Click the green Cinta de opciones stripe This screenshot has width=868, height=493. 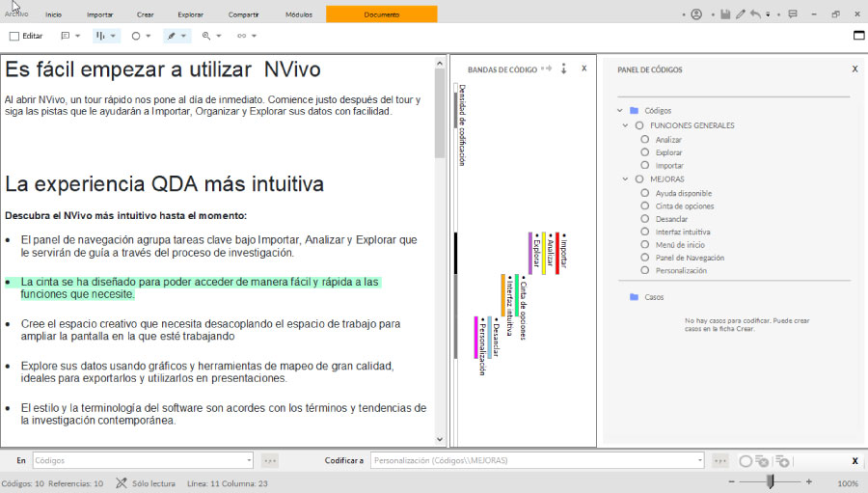tap(517, 294)
